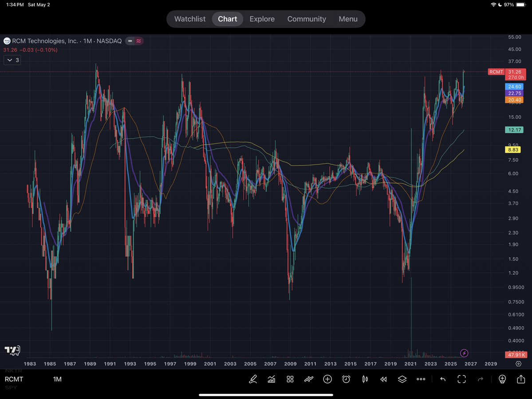Open symbol search via RCMT label

point(14,379)
